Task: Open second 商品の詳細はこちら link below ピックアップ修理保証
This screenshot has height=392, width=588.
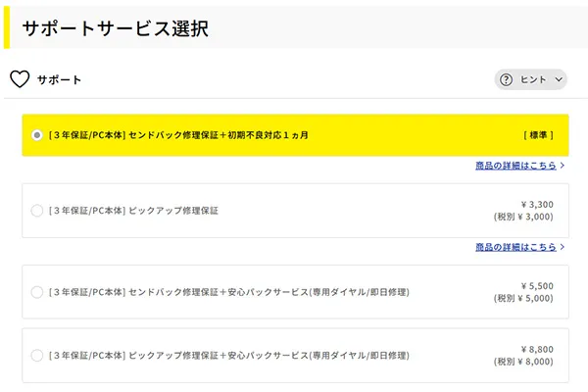Action: coord(514,247)
